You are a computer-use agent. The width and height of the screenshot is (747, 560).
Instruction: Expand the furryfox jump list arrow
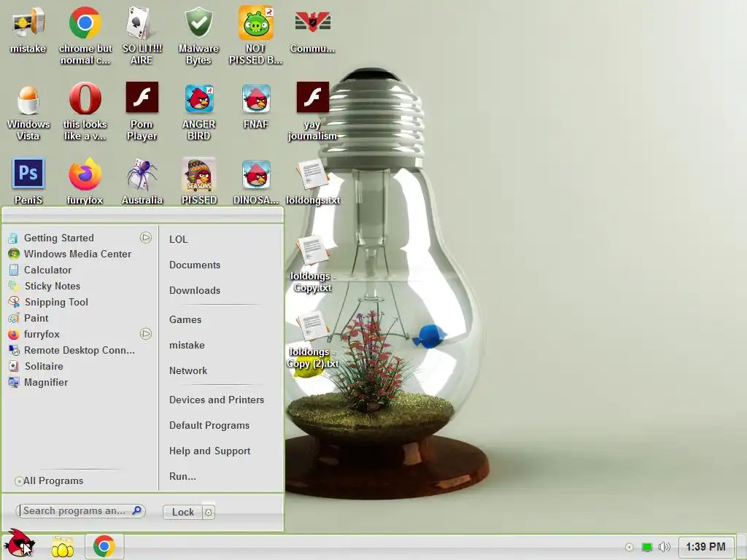(x=146, y=334)
